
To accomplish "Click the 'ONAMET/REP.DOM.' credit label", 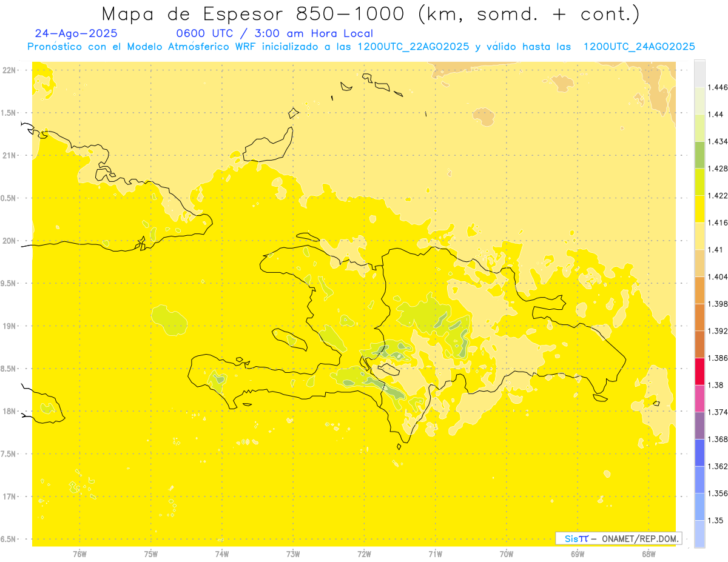I will coord(640,538).
